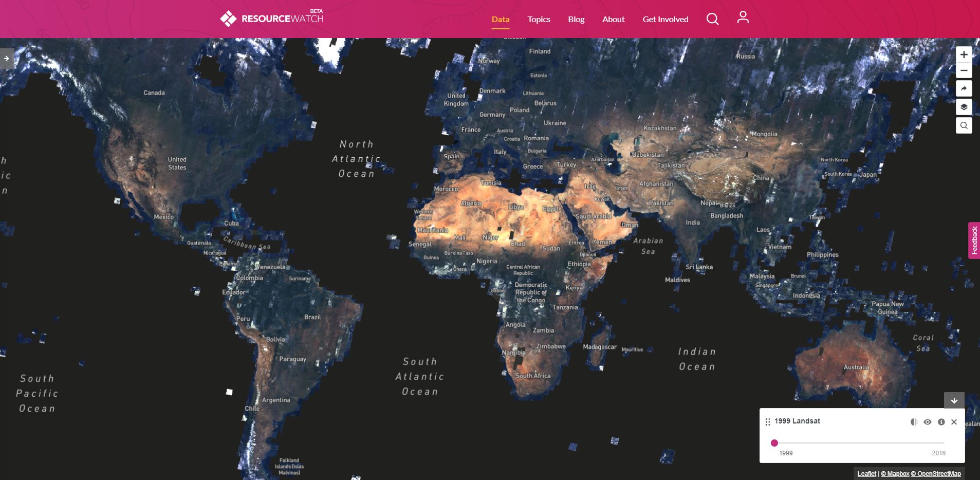Viewport: 980px width, 480px height.
Task: Open the Get Involved menu
Action: click(x=665, y=20)
